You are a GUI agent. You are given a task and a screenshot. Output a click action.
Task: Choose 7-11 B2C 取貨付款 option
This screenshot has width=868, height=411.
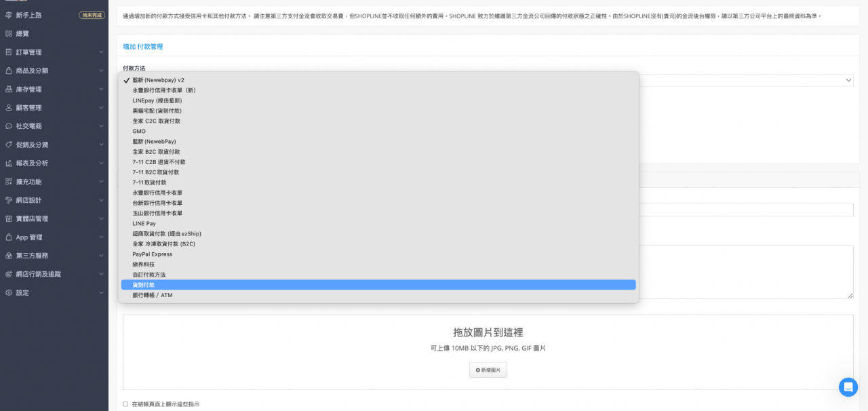click(x=378, y=172)
